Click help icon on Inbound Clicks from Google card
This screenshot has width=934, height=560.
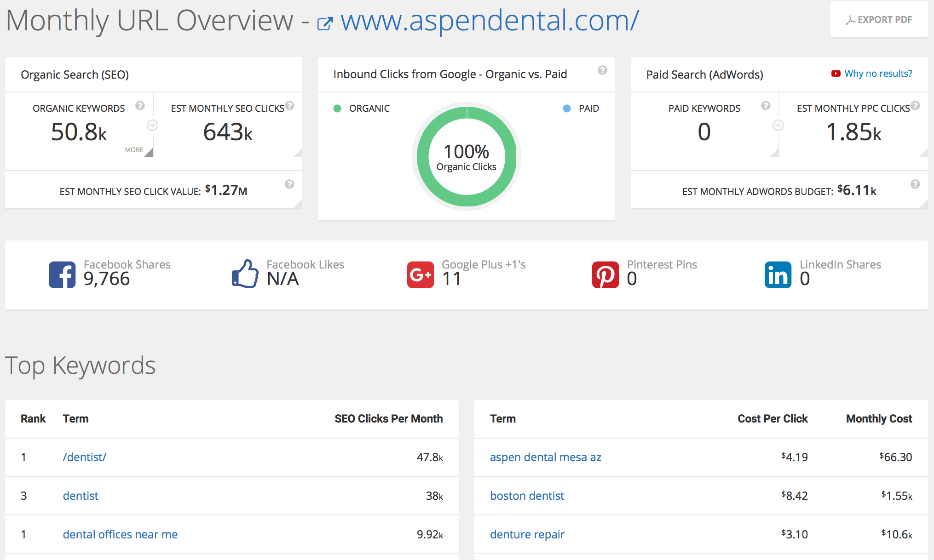coord(602,70)
